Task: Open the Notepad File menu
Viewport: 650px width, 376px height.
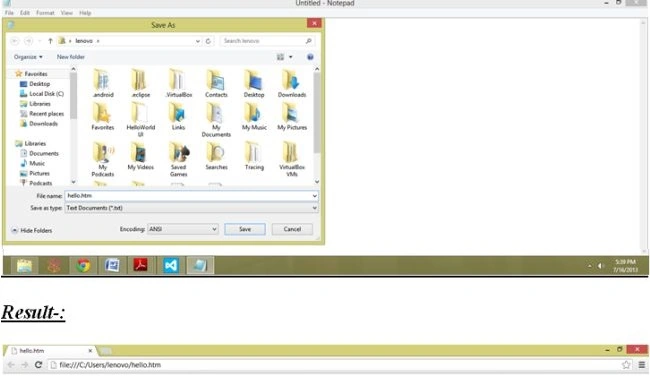Action: [x=9, y=13]
